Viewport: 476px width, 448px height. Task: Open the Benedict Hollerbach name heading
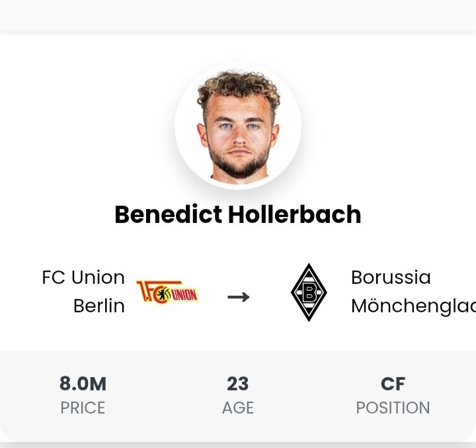point(238,214)
